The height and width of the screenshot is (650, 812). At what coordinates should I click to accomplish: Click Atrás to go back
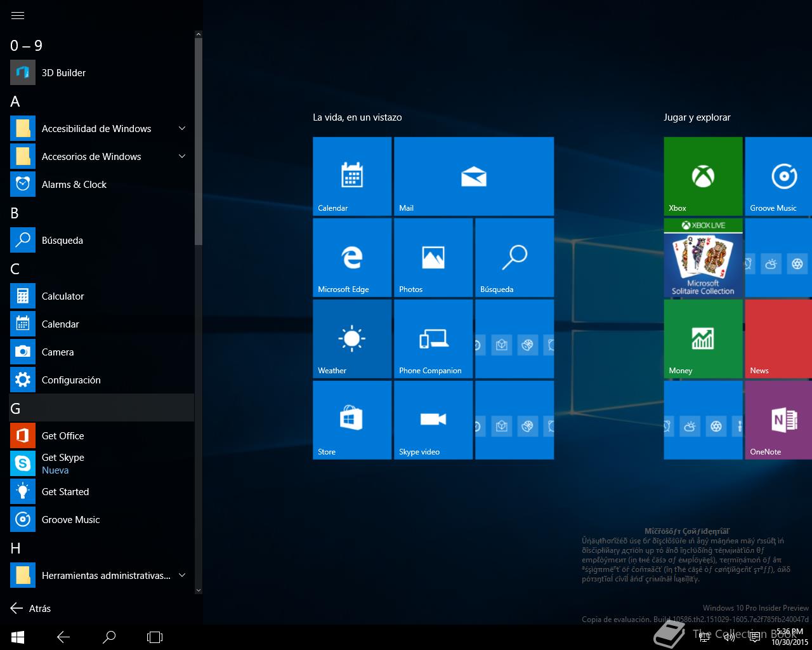[x=30, y=608]
